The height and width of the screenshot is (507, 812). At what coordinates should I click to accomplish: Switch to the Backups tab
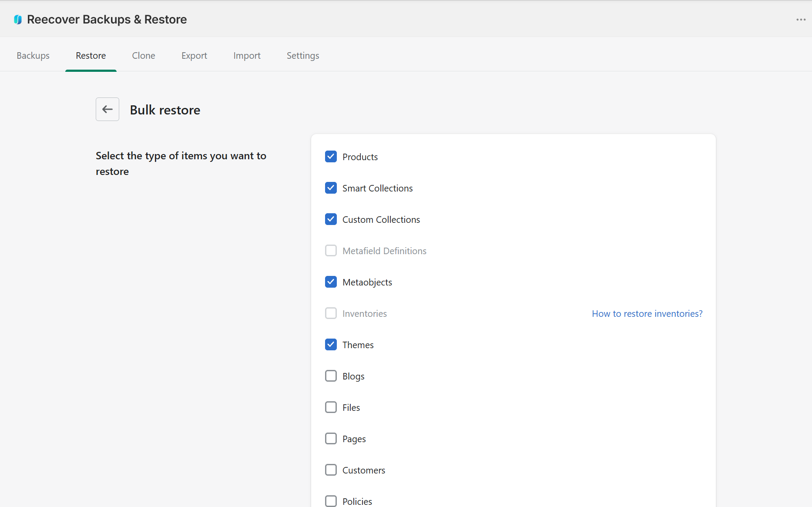[33, 56]
